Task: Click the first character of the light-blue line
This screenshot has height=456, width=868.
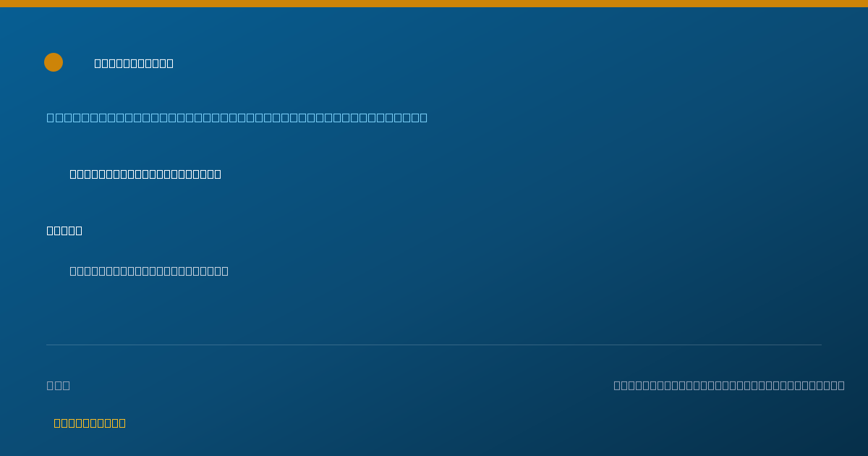Action: [50, 117]
